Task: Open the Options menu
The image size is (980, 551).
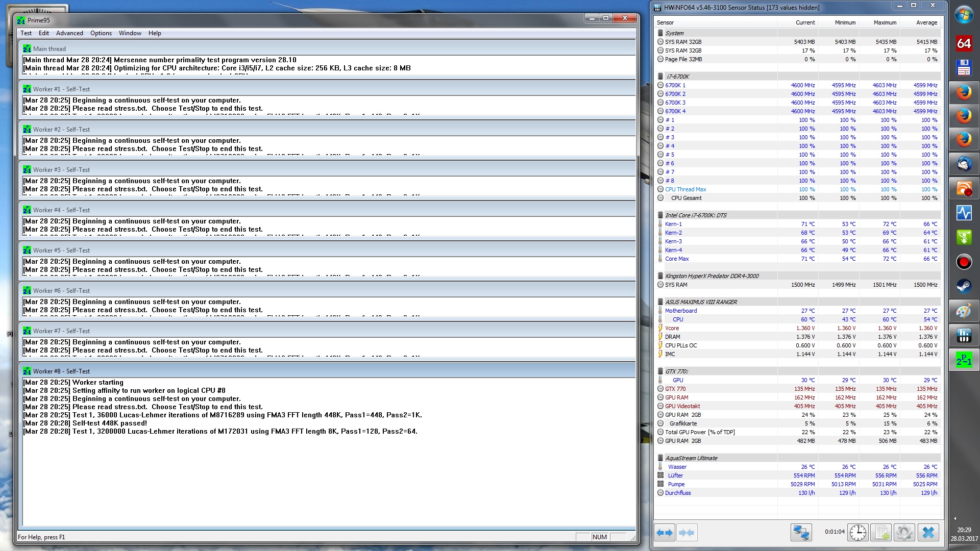Action: (101, 33)
